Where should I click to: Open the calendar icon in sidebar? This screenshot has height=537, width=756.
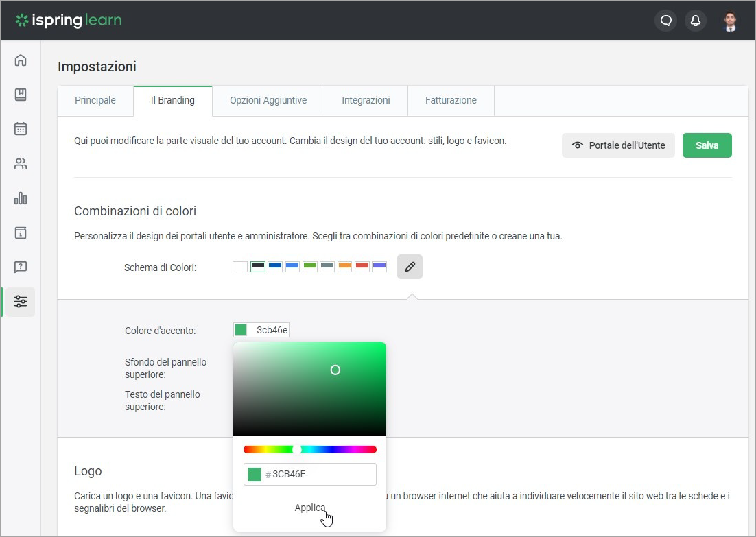21,129
